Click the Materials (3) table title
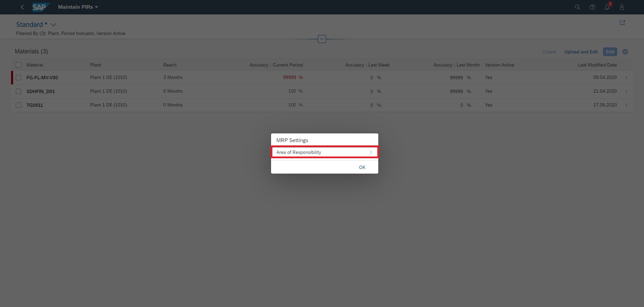This screenshot has width=644, height=307. [31, 51]
